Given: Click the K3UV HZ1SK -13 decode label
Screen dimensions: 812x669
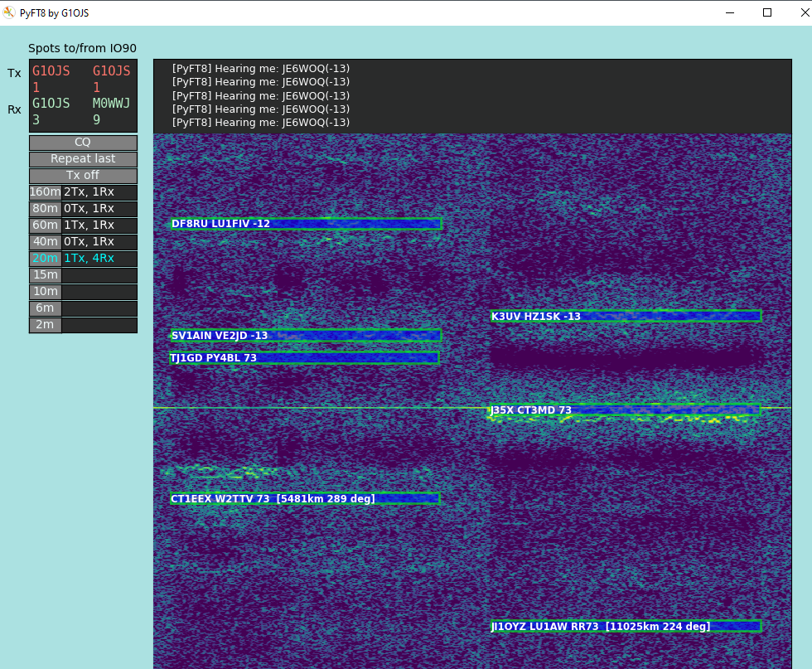Looking at the screenshot, I should (x=626, y=316).
